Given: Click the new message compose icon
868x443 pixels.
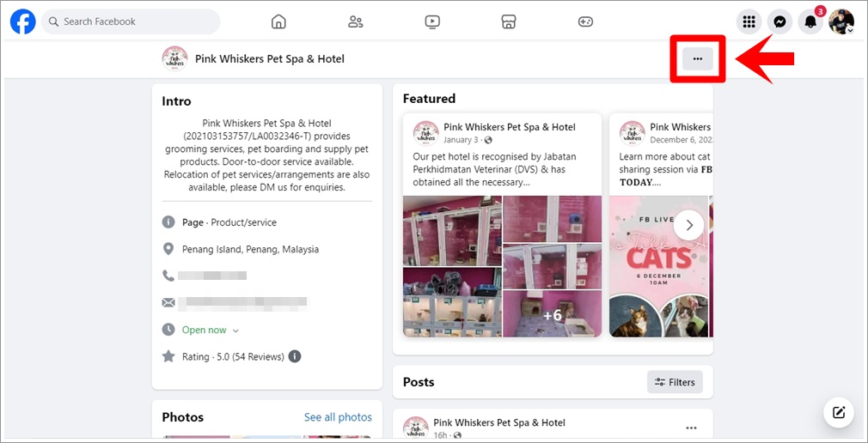Looking at the screenshot, I should click(x=840, y=413).
